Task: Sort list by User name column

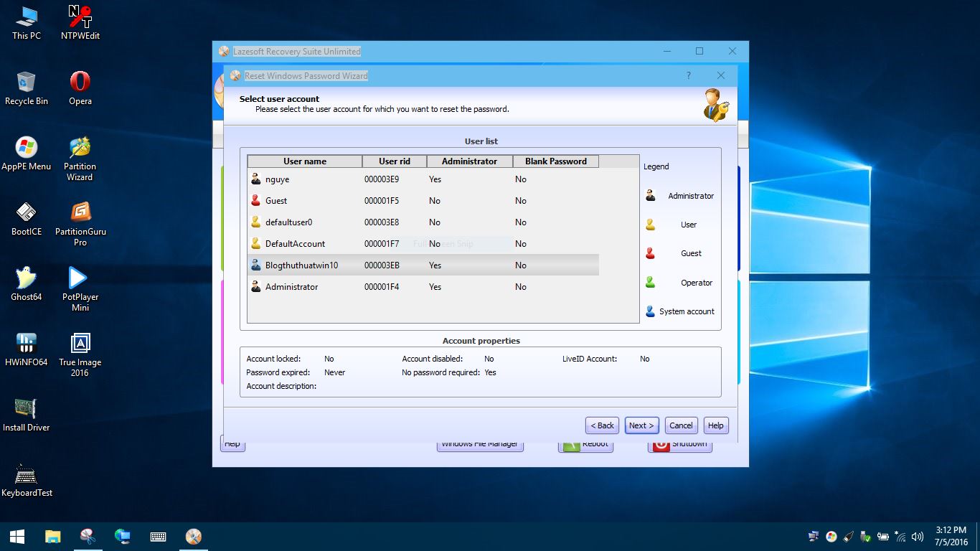Action: pyautogui.click(x=305, y=161)
